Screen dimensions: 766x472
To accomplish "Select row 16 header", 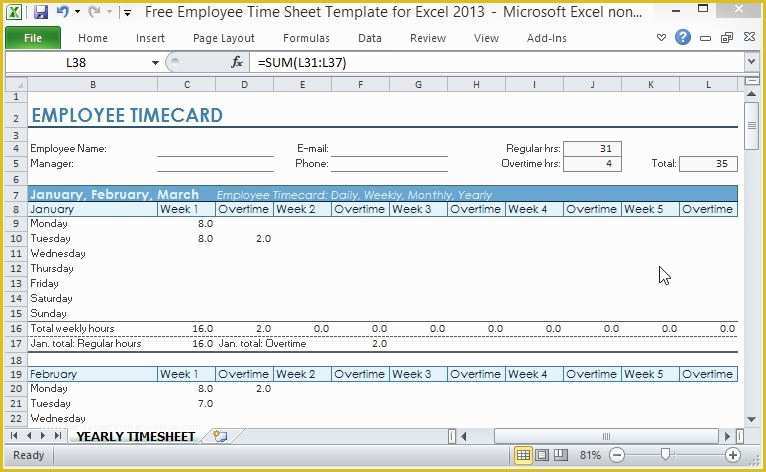I will 16,328.
